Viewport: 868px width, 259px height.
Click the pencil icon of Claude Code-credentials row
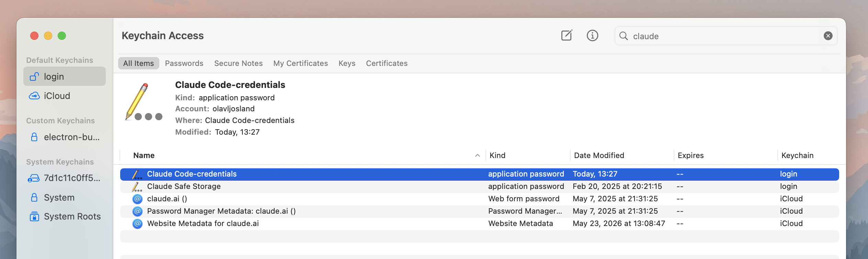(x=137, y=174)
